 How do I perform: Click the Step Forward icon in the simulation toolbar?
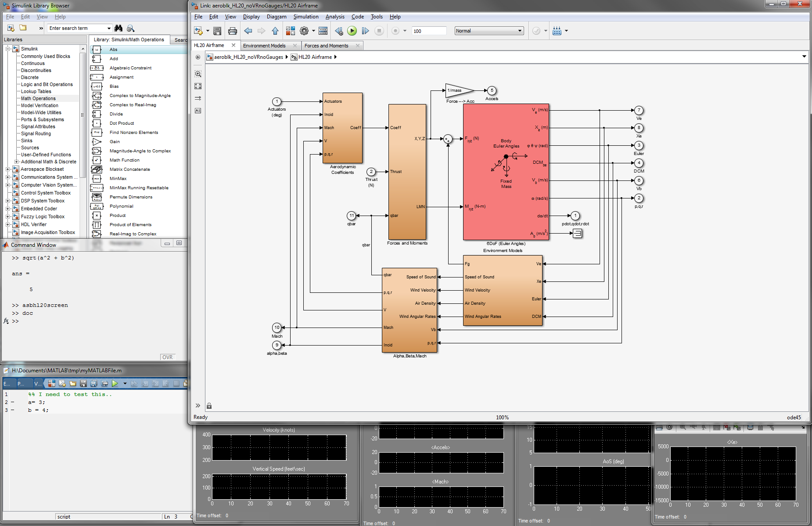click(365, 31)
